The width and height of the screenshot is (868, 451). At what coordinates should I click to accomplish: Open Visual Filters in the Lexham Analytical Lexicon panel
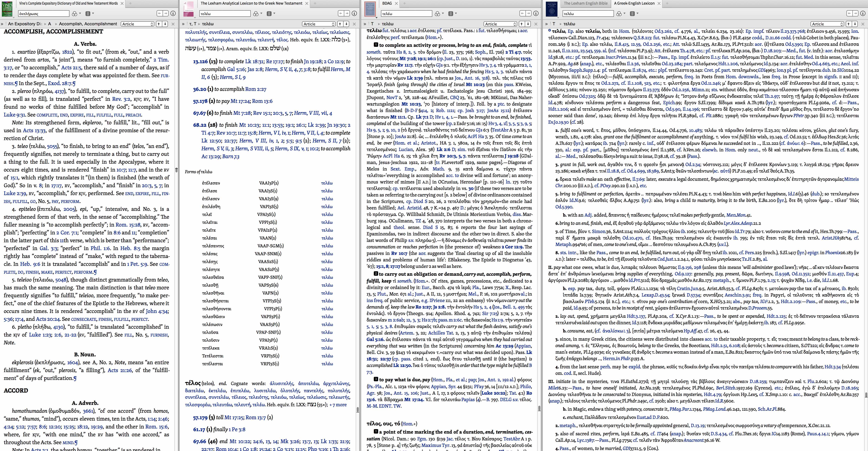258,13
